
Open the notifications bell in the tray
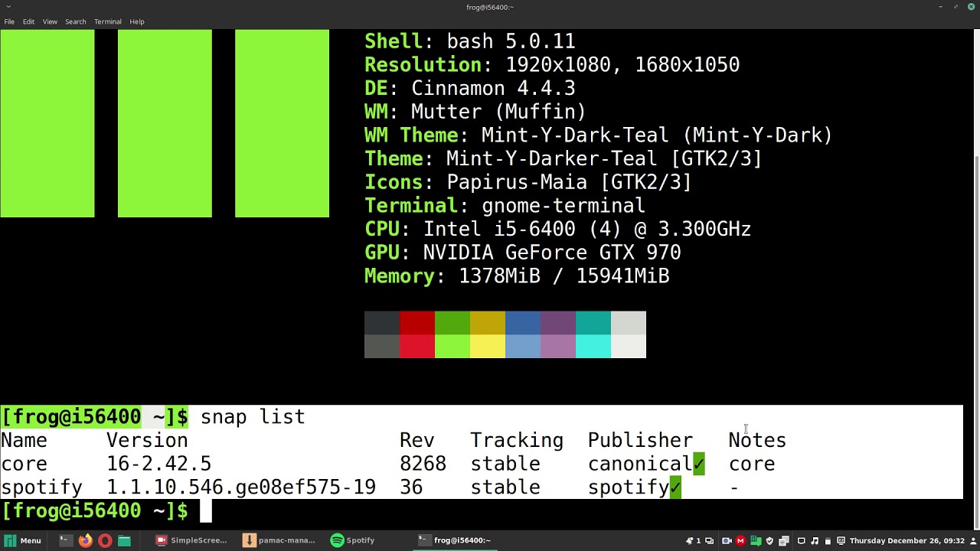(x=689, y=541)
